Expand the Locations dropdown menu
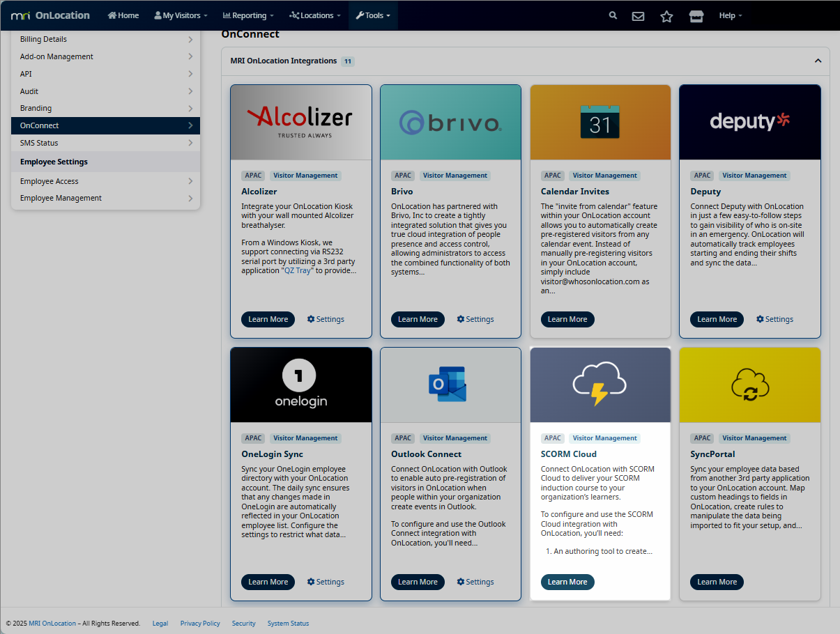The width and height of the screenshot is (840, 634). (315, 15)
